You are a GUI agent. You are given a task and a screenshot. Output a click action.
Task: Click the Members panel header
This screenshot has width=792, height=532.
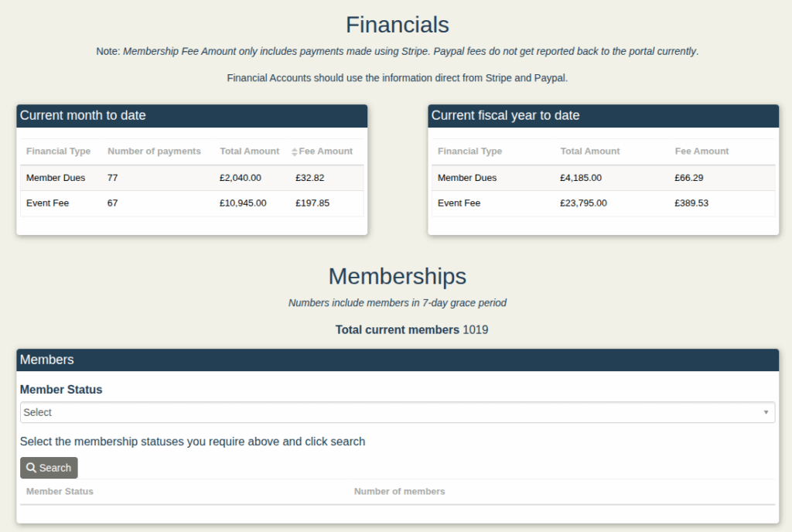(397, 360)
